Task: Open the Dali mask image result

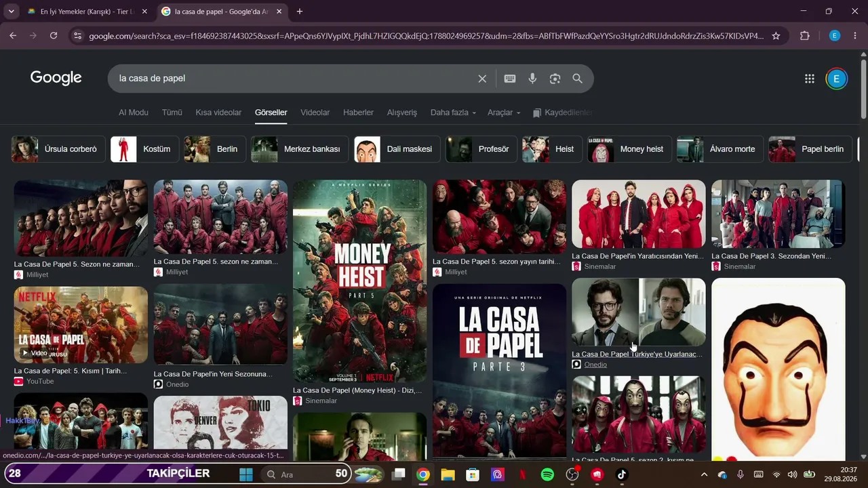Action: [x=778, y=369]
